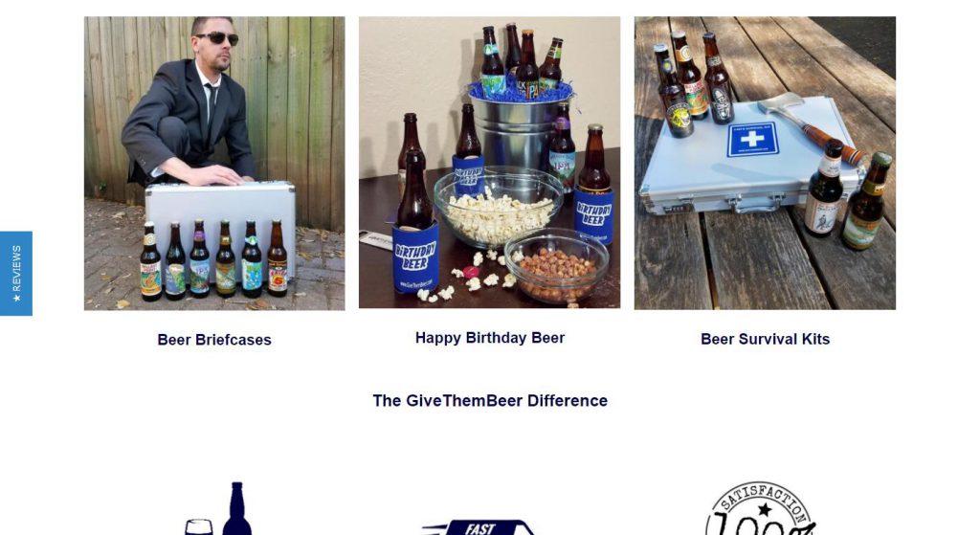This screenshot has height=535, width=980.
Task: Open the Happy Birthday Beer link
Action: click(x=490, y=338)
